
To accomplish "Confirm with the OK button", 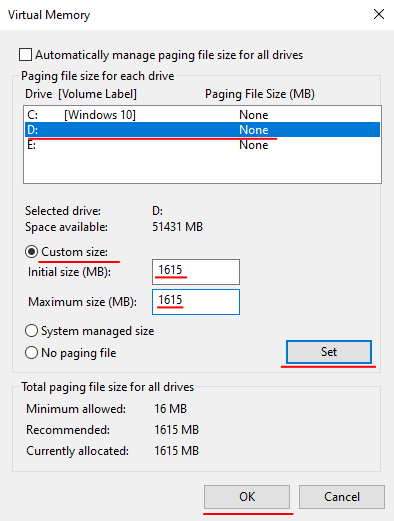I will [247, 497].
